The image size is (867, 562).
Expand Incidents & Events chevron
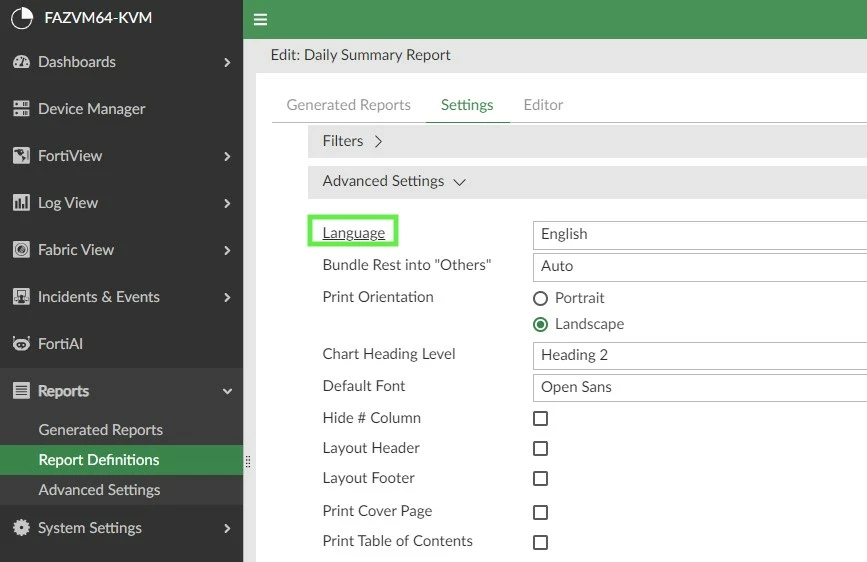tap(227, 298)
